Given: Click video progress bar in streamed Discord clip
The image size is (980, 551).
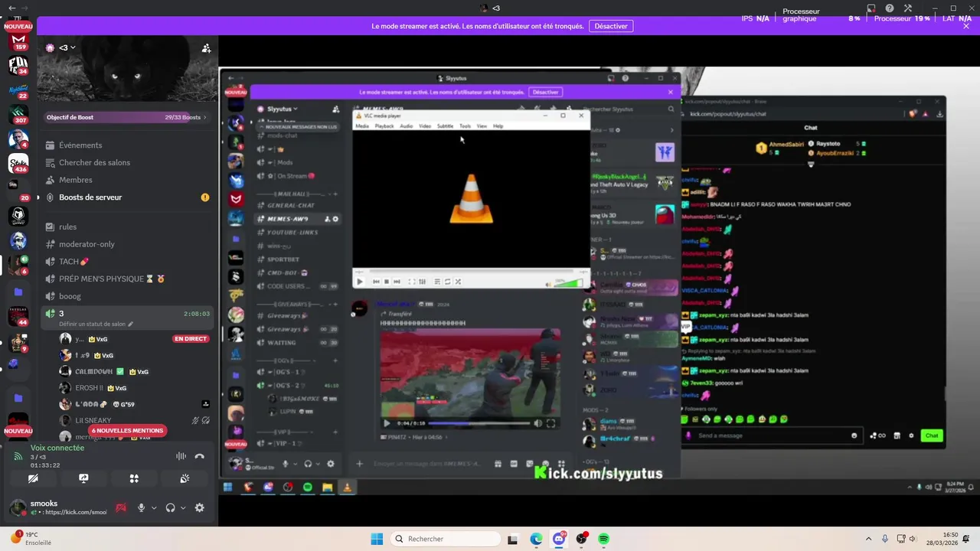Looking at the screenshot, I should 479,423.
